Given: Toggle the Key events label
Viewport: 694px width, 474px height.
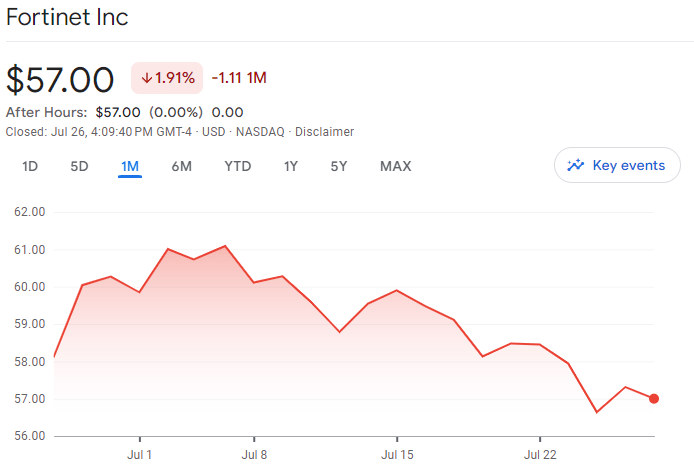Looking at the screenshot, I should point(628,166).
